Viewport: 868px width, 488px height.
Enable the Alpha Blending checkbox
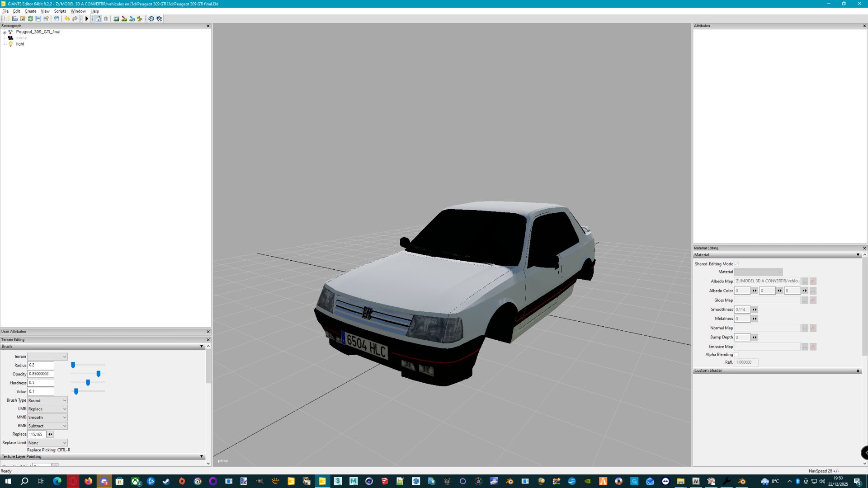click(736, 354)
